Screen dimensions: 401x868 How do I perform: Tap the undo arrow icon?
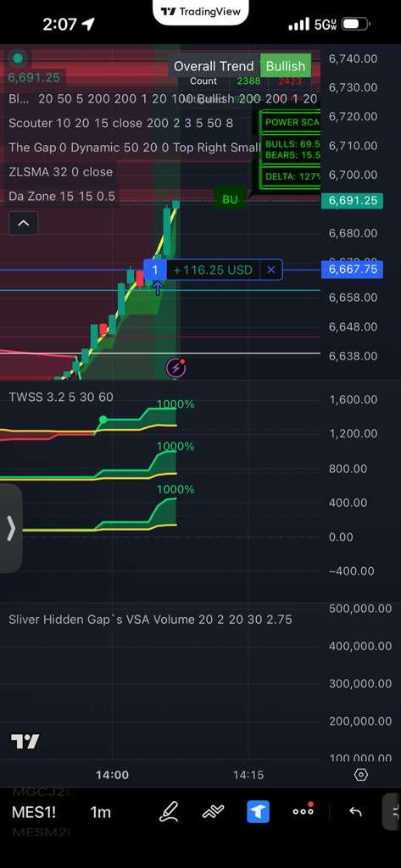click(x=355, y=811)
